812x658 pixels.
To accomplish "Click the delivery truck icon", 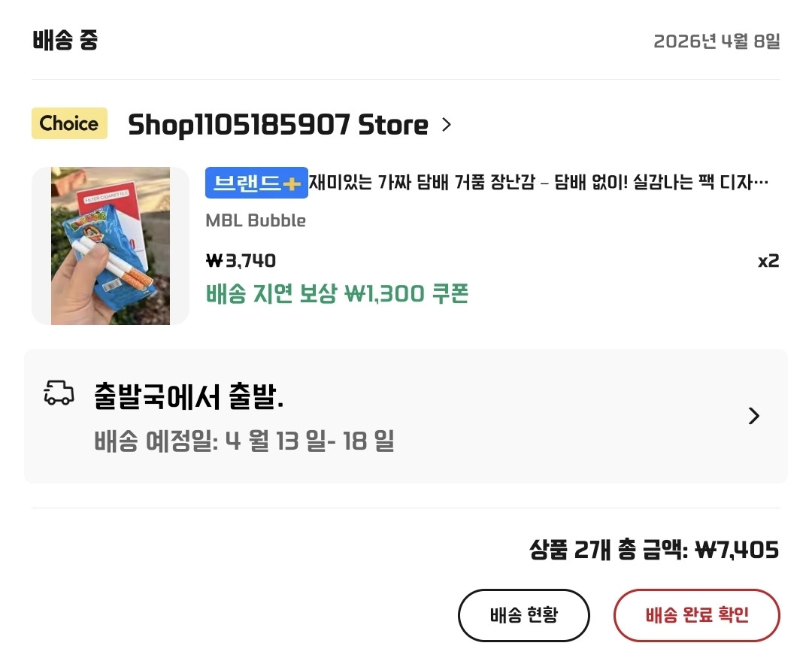I will [x=59, y=393].
